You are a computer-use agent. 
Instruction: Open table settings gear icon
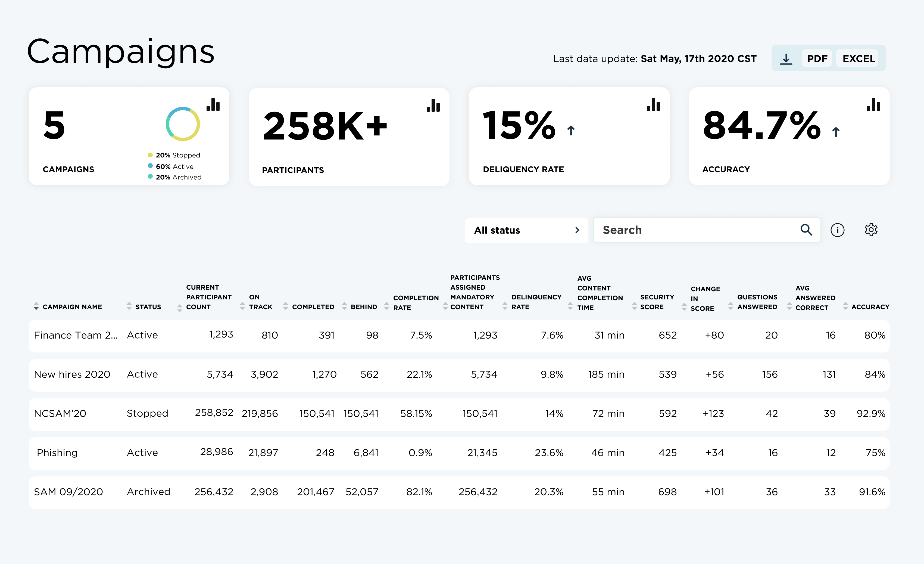(x=871, y=230)
